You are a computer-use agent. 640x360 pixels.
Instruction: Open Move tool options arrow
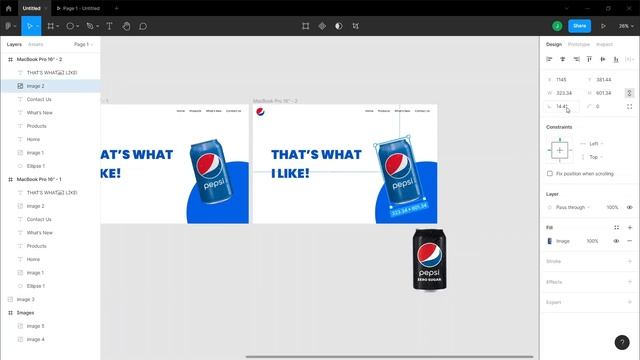(37, 27)
